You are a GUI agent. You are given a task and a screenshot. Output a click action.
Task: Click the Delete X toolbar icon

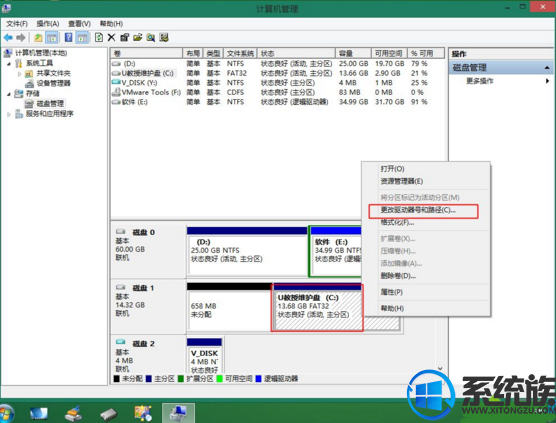point(111,37)
